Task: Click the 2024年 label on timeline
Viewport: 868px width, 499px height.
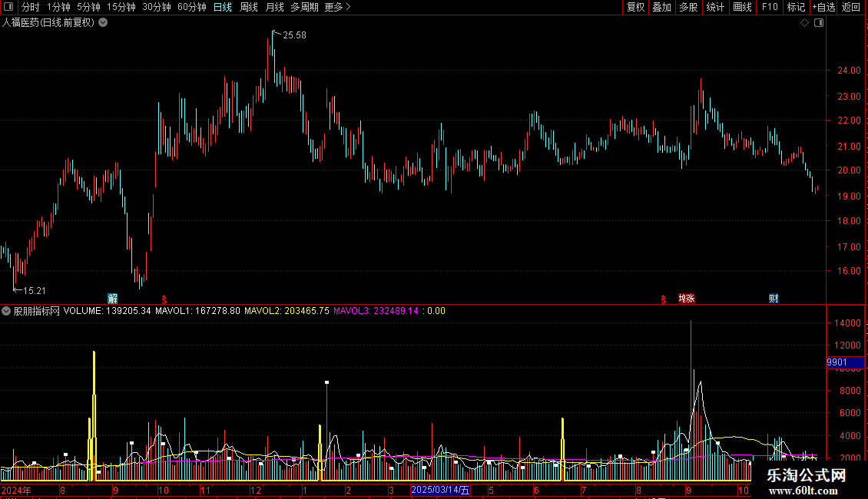Action: pos(16,490)
